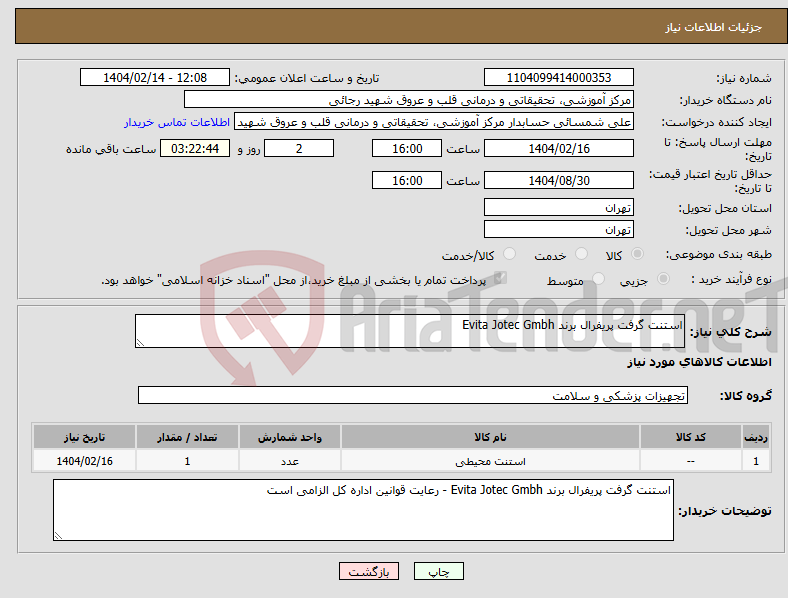Click the need number field 1104099414000353
This screenshot has width=788, height=598.
coord(558,77)
